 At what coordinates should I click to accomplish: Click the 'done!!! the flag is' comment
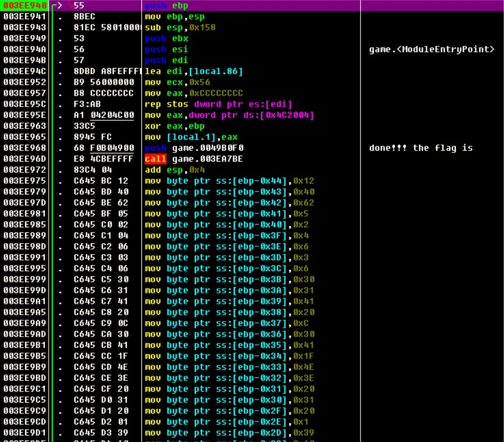coord(421,148)
